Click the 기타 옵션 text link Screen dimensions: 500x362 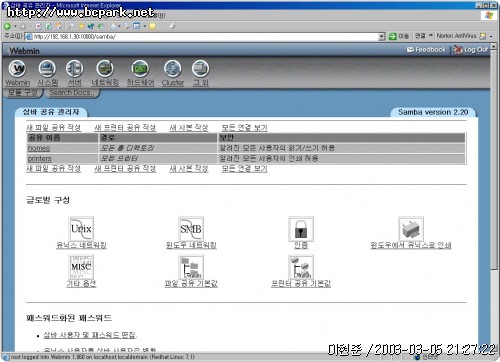(x=81, y=284)
